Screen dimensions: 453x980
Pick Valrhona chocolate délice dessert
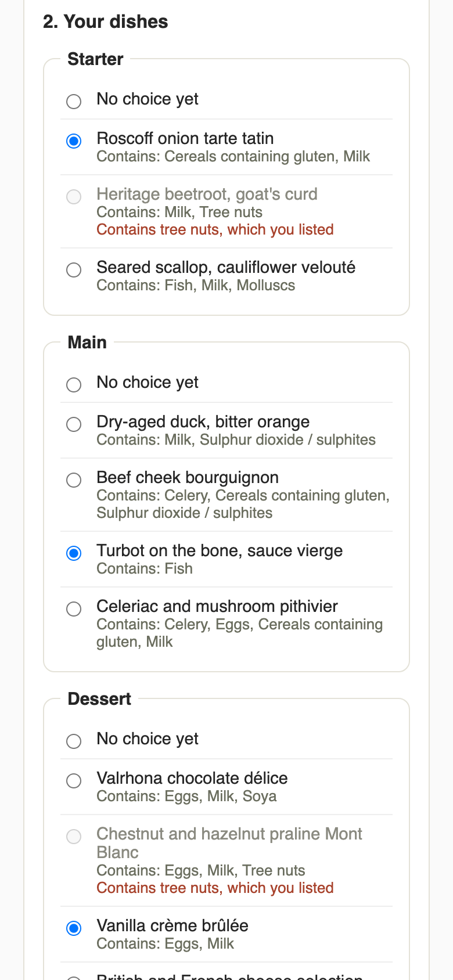pos(74,781)
